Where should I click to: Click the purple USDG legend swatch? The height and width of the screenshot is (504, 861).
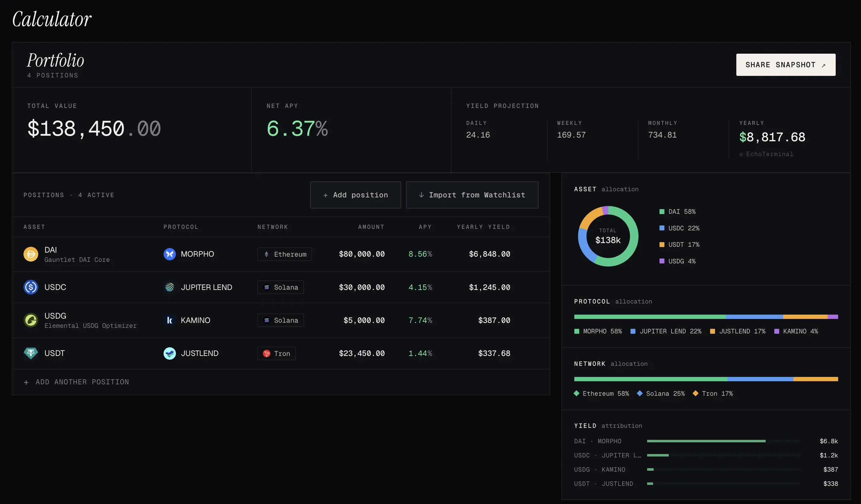(x=662, y=261)
